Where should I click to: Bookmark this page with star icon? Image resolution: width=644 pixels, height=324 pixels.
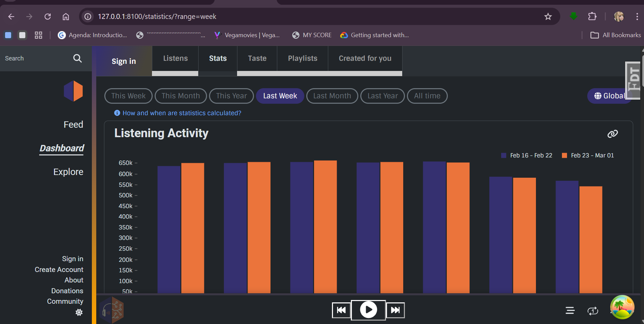(x=548, y=17)
